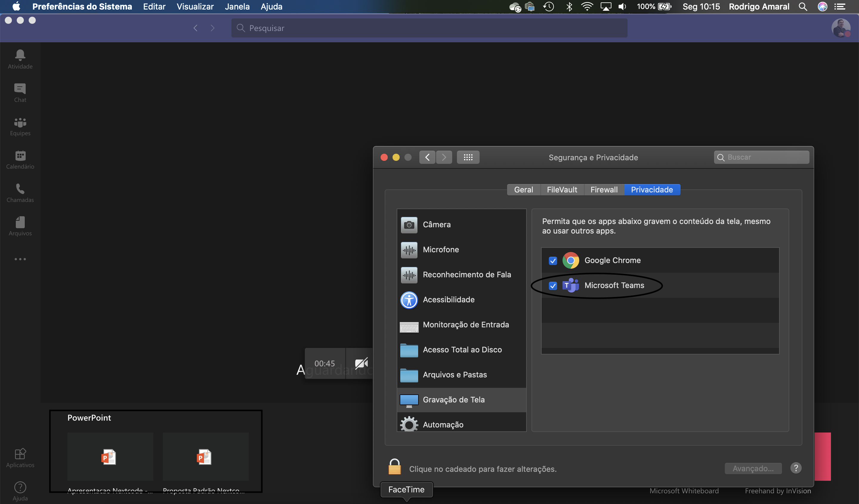
Task: Uncheck the Google Chrome checkbox
Action: click(553, 261)
